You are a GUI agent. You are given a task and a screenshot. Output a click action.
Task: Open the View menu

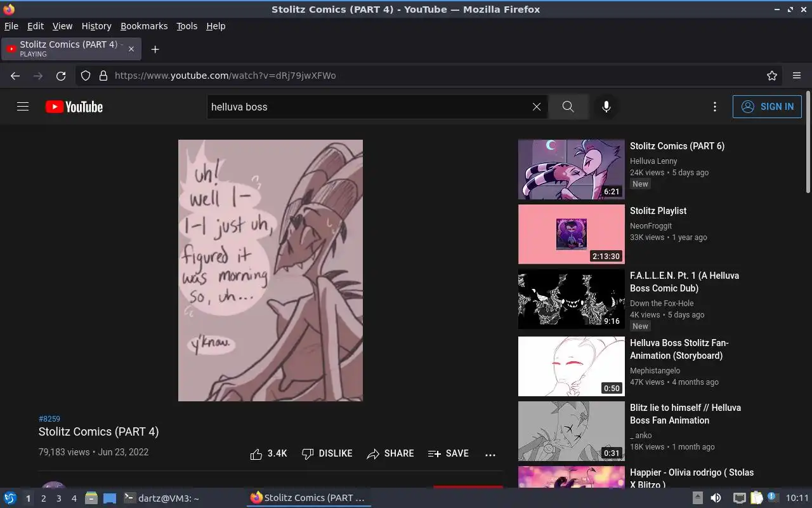pos(62,26)
